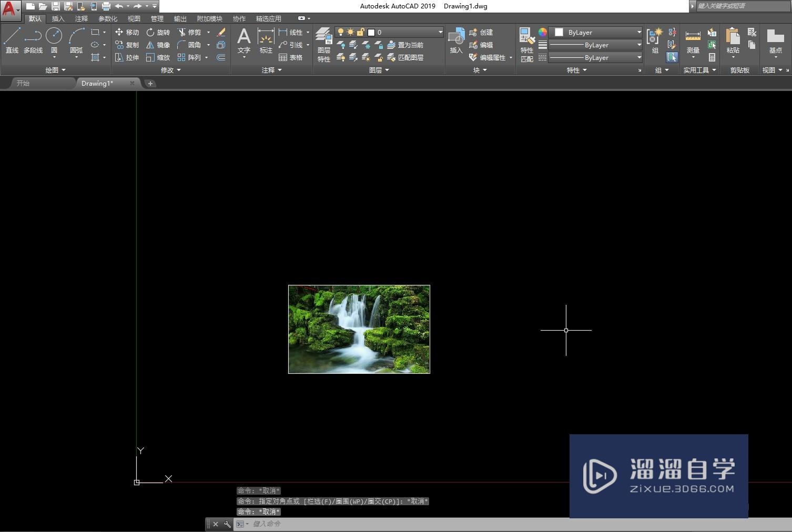Activate the Rotate (旋转) tool
This screenshot has width=792, height=532.
click(158, 32)
